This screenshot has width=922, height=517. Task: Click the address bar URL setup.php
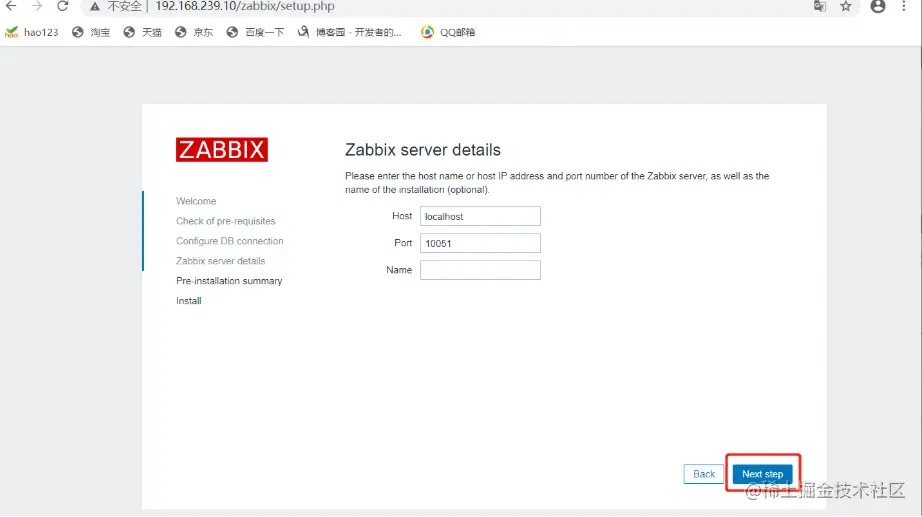(245, 6)
